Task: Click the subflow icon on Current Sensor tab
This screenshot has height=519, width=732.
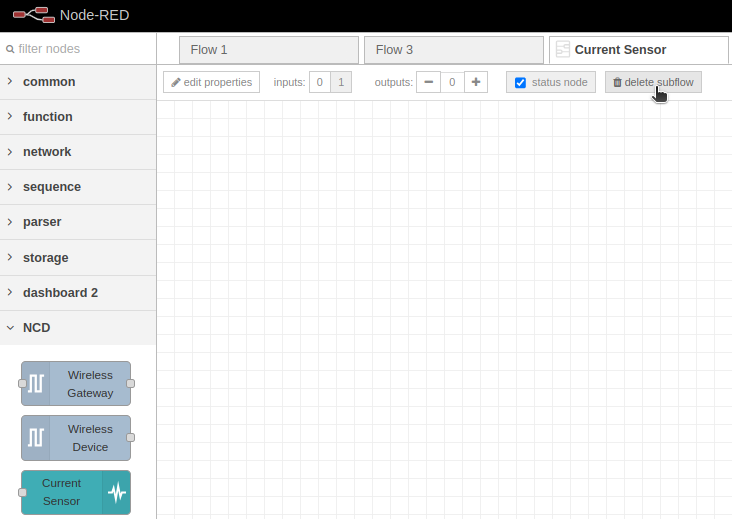Action: point(563,49)
